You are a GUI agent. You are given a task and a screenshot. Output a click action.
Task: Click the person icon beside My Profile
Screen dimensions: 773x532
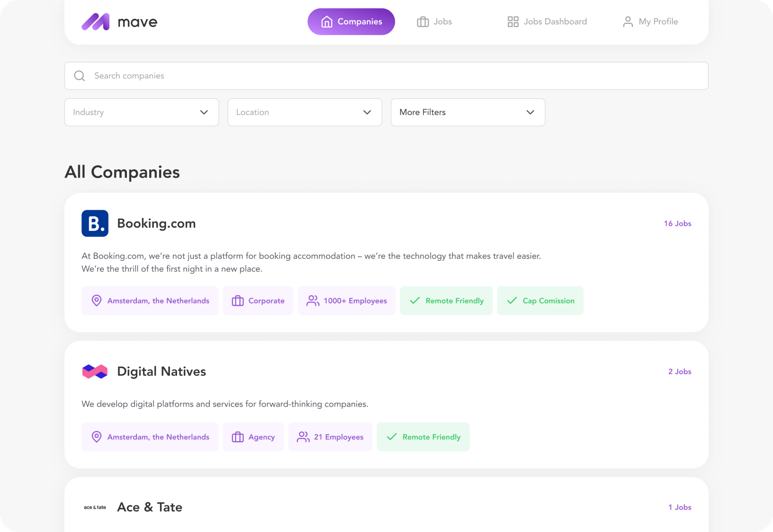pos(628,22)
